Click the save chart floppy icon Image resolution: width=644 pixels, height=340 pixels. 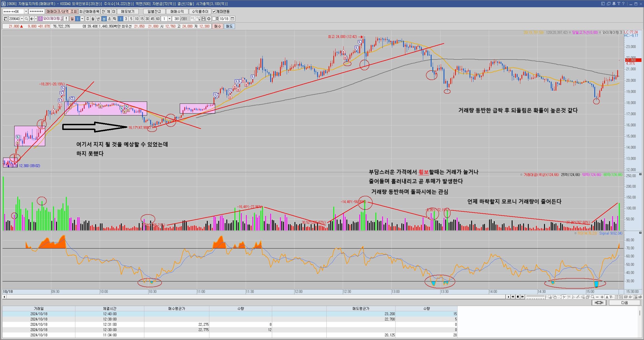[x=204, y=19]
